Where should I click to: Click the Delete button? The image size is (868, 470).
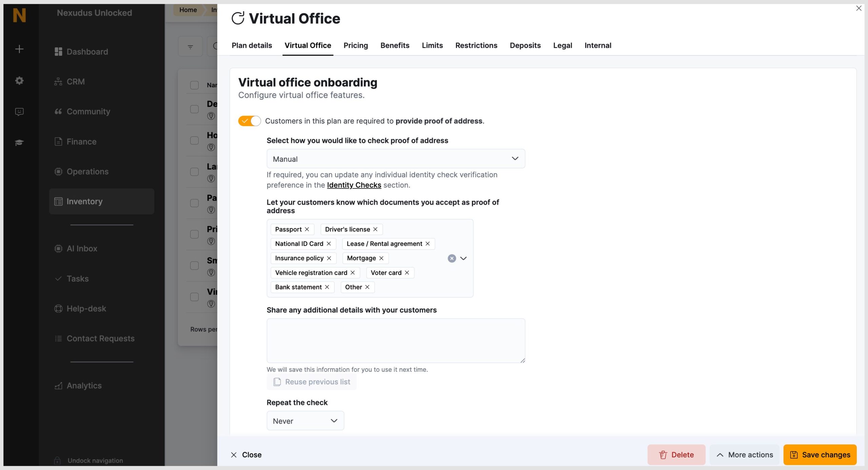click(x=676, y=455)
